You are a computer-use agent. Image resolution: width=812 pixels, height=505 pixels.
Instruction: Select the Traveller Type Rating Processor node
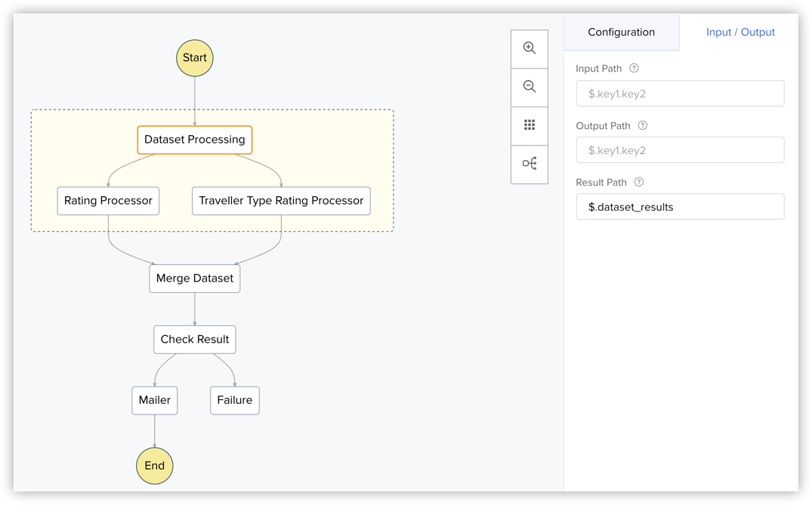[281, 201]
